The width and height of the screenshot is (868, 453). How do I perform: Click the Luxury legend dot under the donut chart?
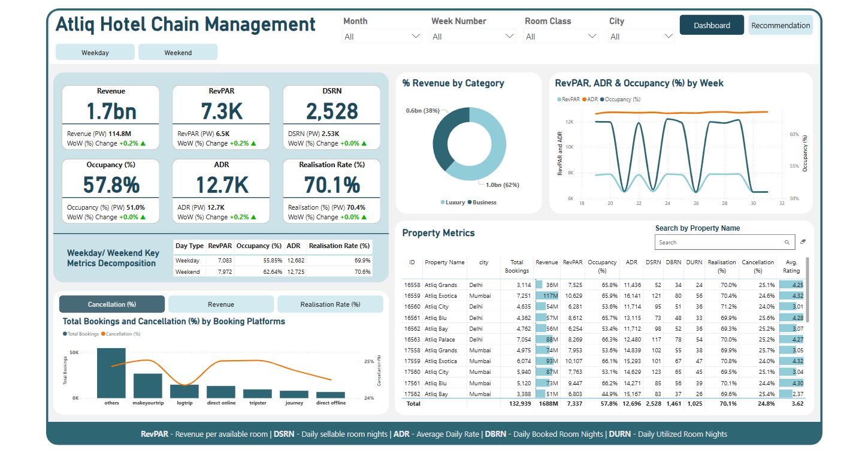click(x=441, y=202)
